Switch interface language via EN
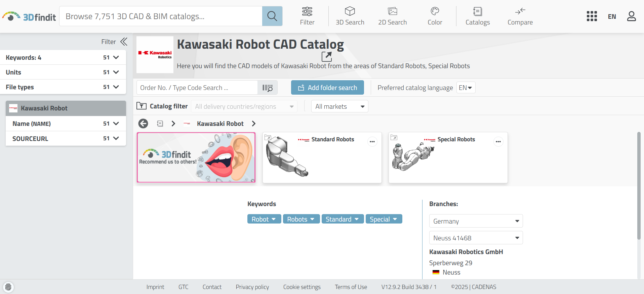 [x=612, y=16]
